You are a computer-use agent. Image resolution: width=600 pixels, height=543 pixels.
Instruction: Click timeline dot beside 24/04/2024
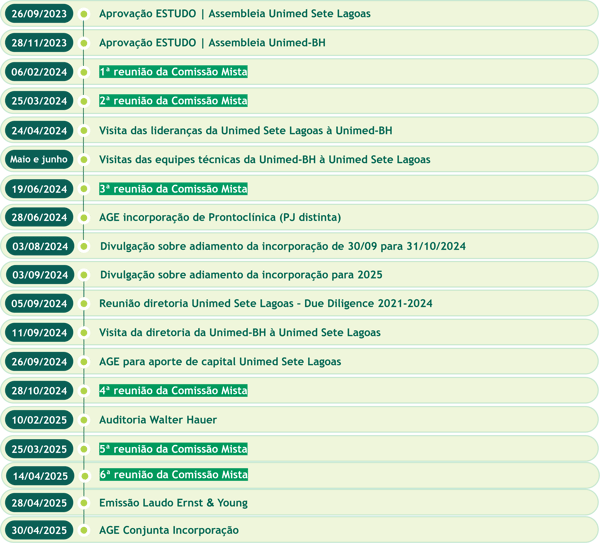tap(84, 131)
